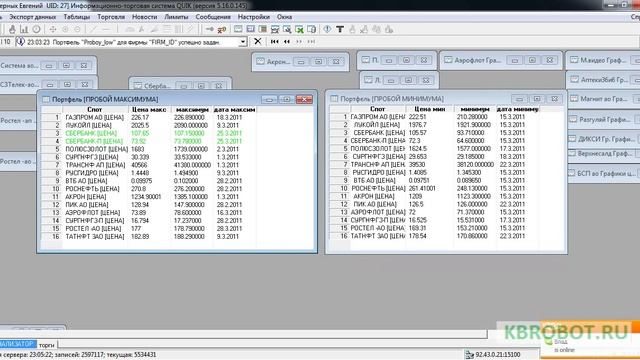This screenshot has height=360, width=640.
Task: Open the Экспорт данных menu
Action: coord(33,17)
